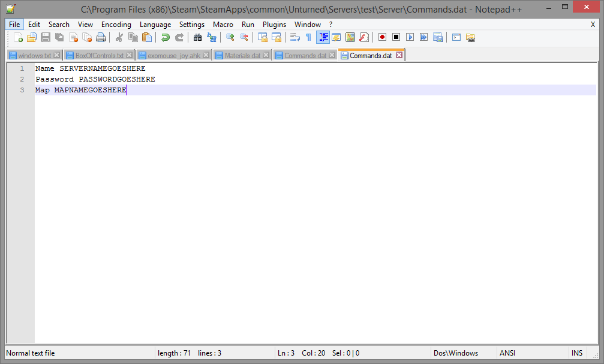Switch to the inactive Commands.dat tab

(x=305, y=56)
